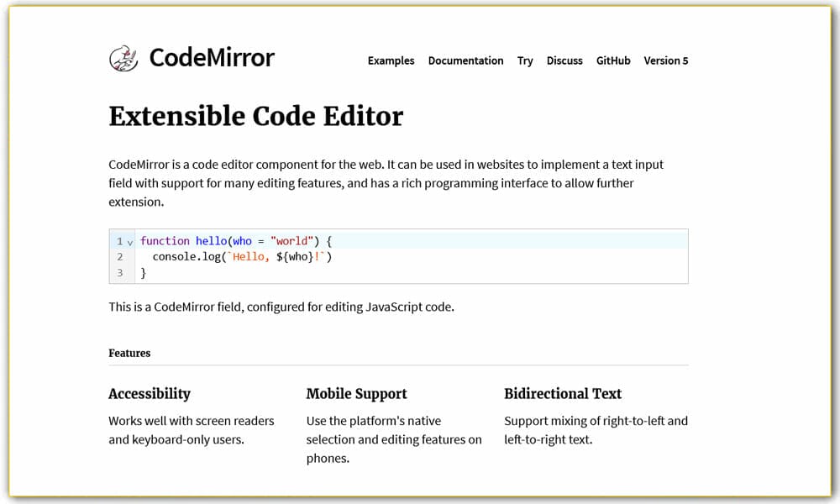Click line number 2 in the editor gutter
Image resolution: width=840 pixels, height=504 pixels.
pos(120,257)
